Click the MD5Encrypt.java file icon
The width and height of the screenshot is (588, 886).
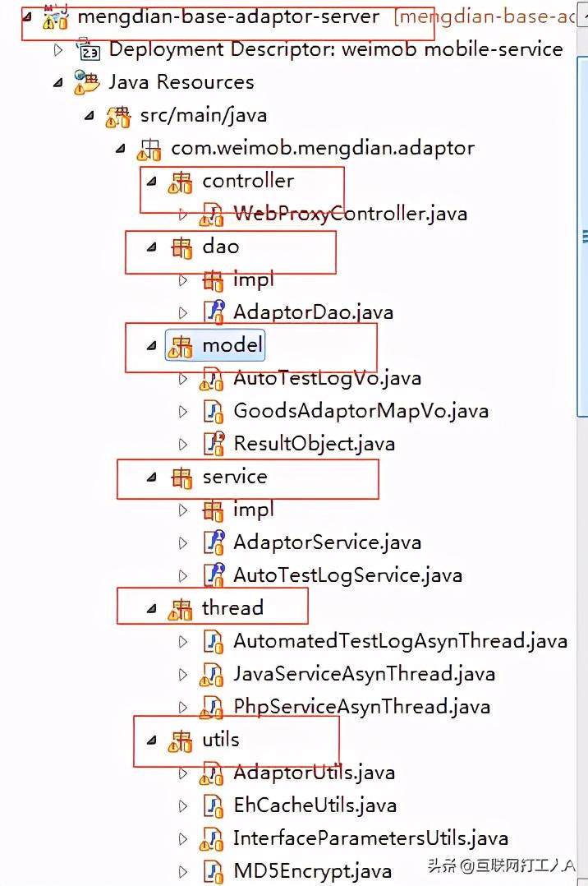(213, 870)
